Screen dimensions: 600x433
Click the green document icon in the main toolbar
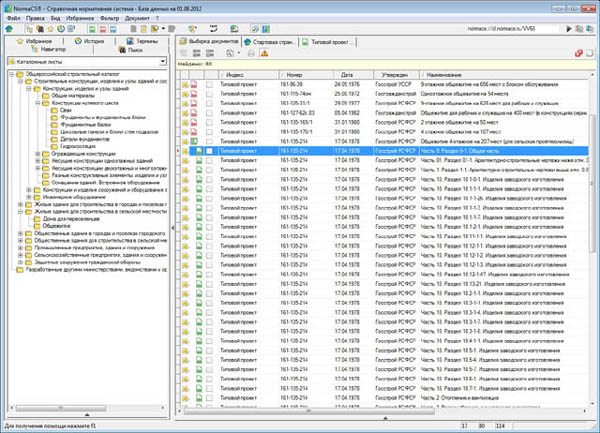(92, 29)
